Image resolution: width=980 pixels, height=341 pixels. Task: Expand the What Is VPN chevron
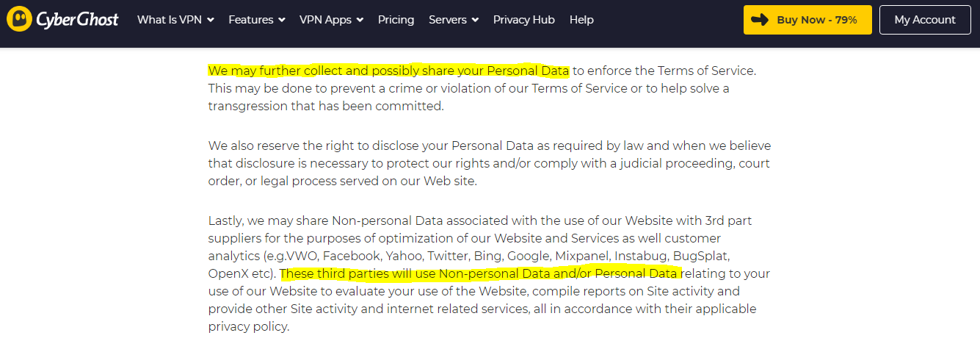click(211, 20)
